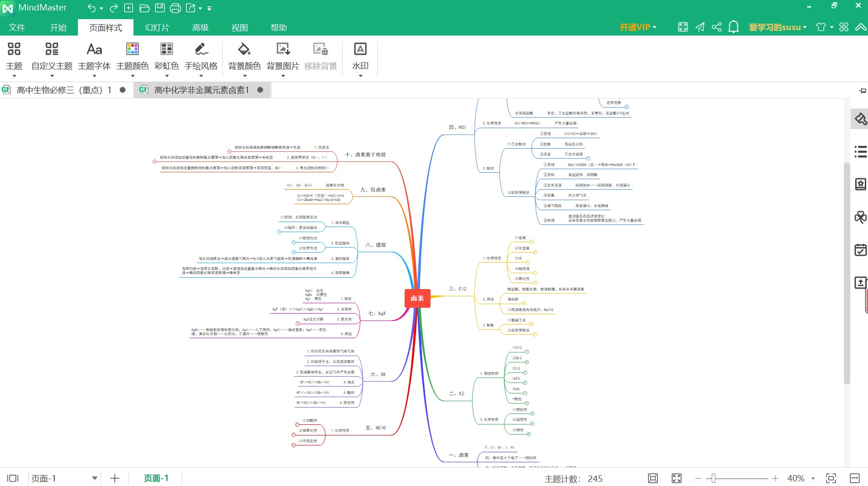The image size is (868, 486).
Task: Open the outline list side panel
Action: tap(860, 151)
